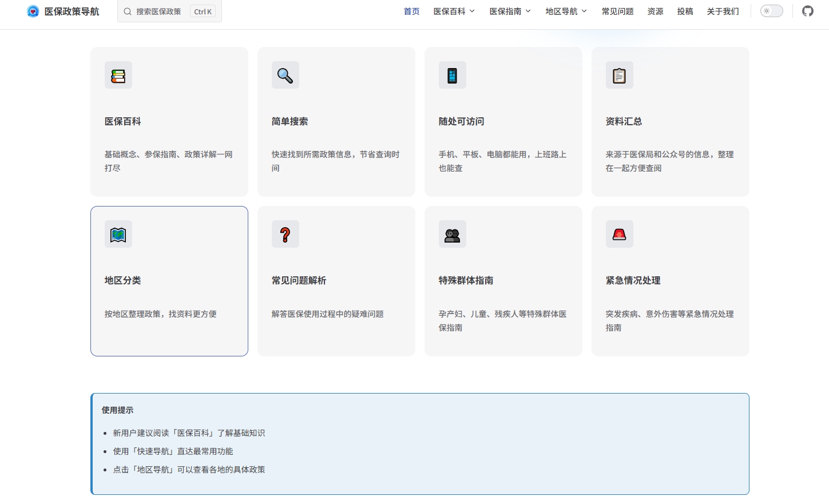Open the GitHub repository icon
This screenshot has height=504, width=829.
807,10
